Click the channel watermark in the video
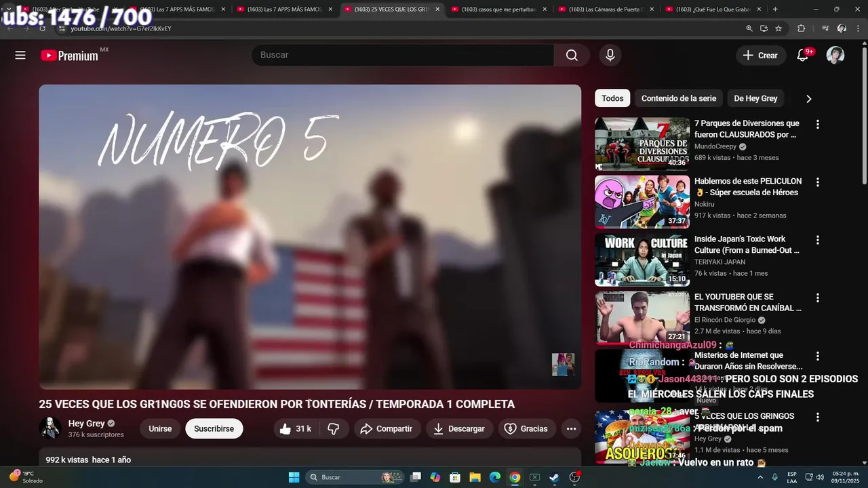The height and width of the screenshot is (488, 868). click(x=563, y=364)
